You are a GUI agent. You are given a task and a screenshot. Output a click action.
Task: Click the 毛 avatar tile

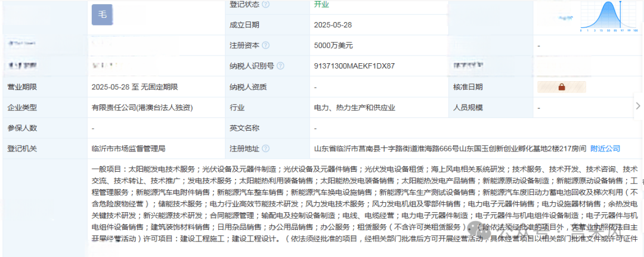(103, 15)
